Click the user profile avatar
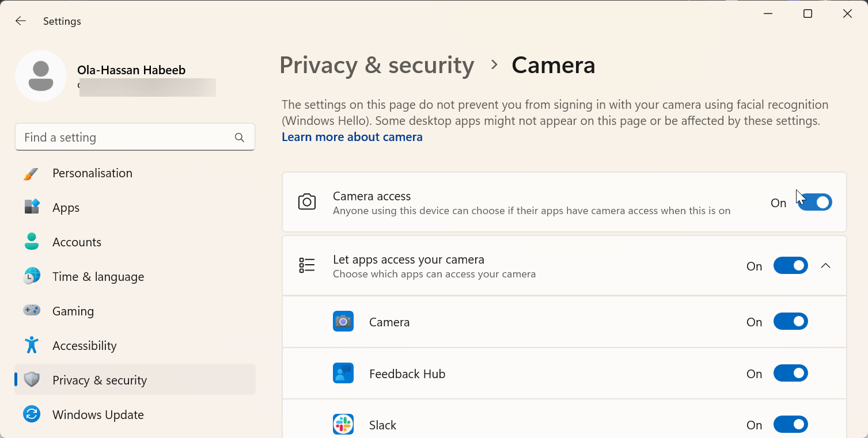Viewport: 868px width, 438px height. coord(41,76)
